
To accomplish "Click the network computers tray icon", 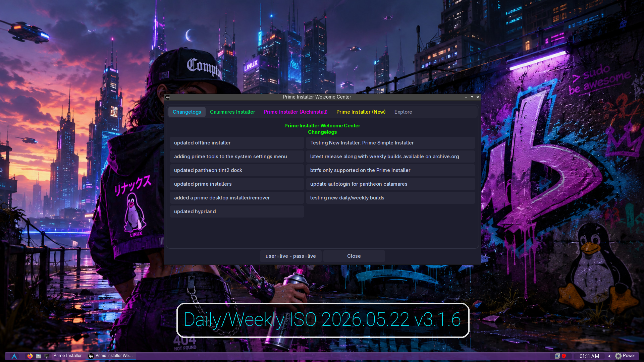I will click(x=557, y=356).
